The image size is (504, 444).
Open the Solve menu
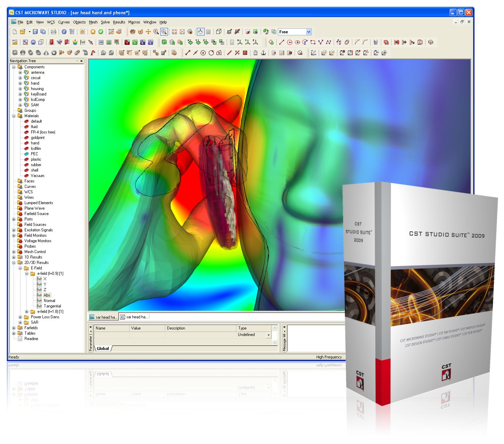(x=105, y=22)
